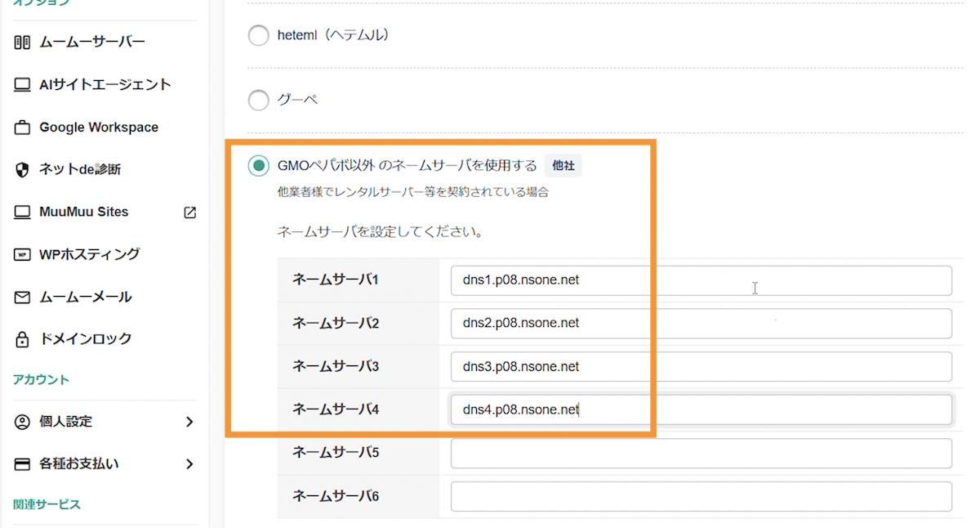Click 他業者様でレンタルサーバー等 description text
Viewport: 980px width, 528px height.
pyautogui.click(x=412, y=193)
